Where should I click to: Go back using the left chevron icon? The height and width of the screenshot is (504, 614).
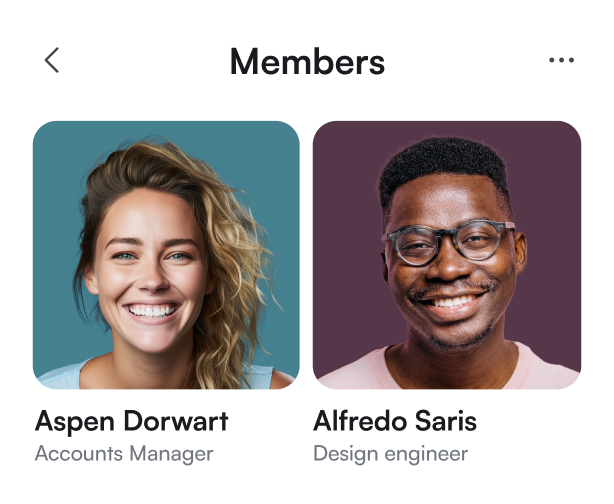click(x=52, y=60)
